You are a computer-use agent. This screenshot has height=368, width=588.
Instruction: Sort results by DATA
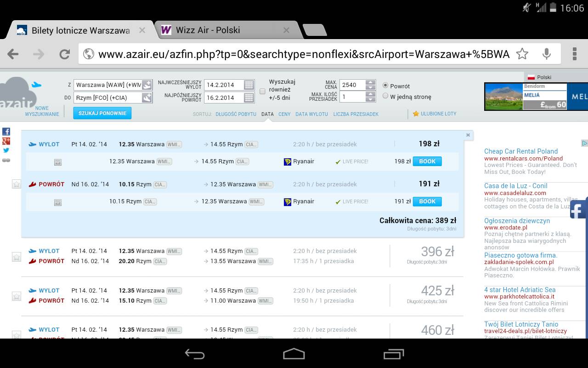point(267,114)
